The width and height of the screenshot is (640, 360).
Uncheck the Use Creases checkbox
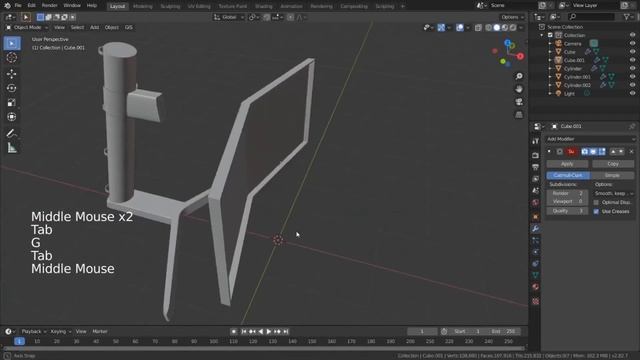pyautogui.click(x=596, y=211)
